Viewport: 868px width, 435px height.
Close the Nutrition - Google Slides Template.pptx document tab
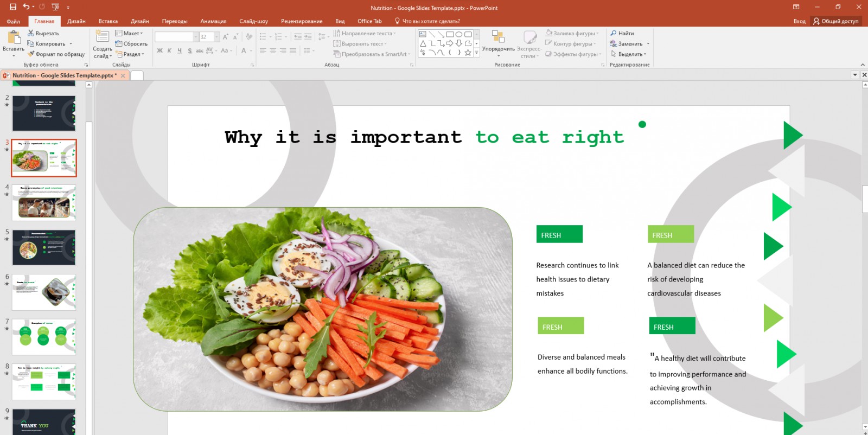pyautogui.click(x=123, y=75)
